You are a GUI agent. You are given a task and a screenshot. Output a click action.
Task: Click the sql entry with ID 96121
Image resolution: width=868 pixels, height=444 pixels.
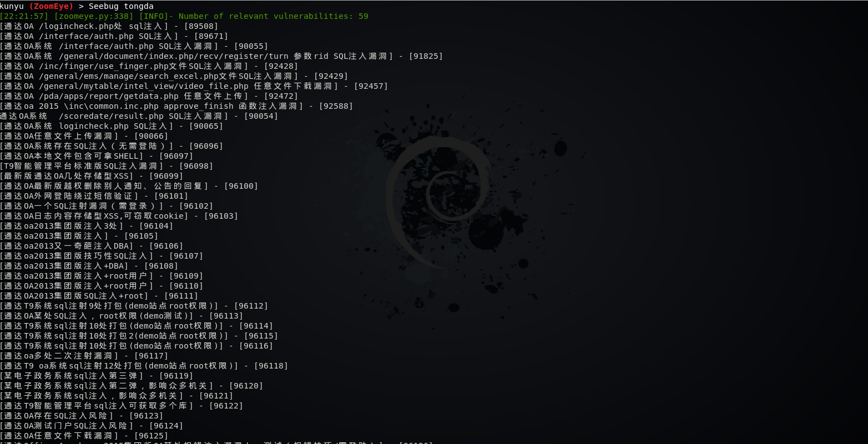117,396
